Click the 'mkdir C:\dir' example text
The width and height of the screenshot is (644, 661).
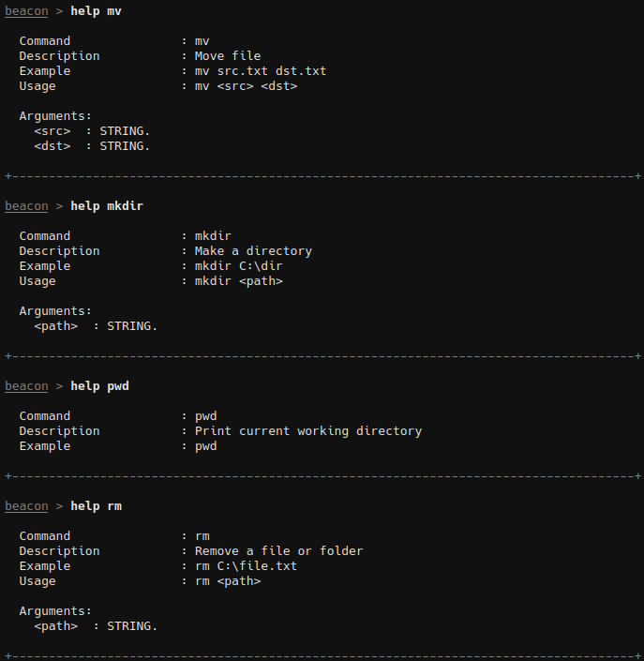pos(238,266)
